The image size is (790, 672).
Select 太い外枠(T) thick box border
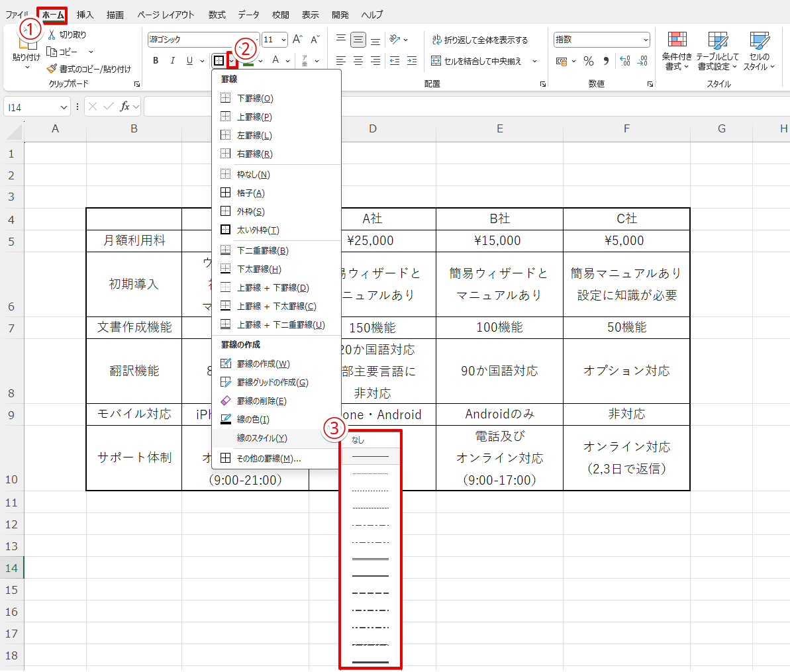[x=276, y=230]
